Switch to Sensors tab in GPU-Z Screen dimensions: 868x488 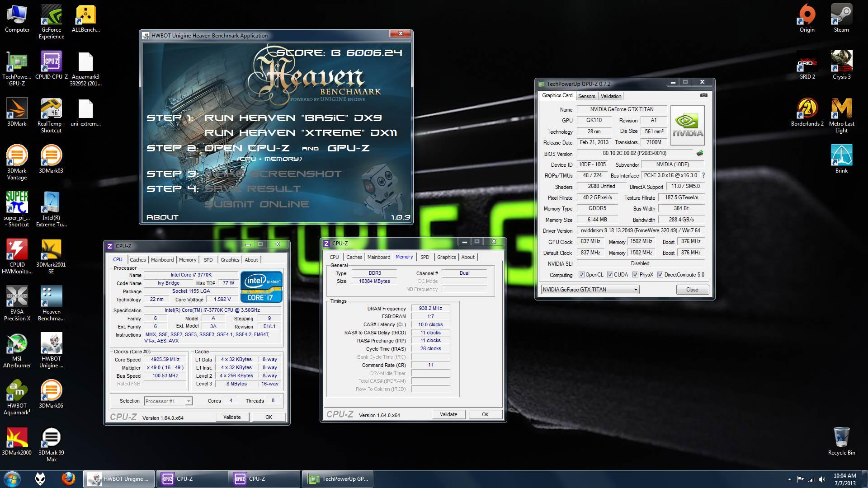point(586,96)
